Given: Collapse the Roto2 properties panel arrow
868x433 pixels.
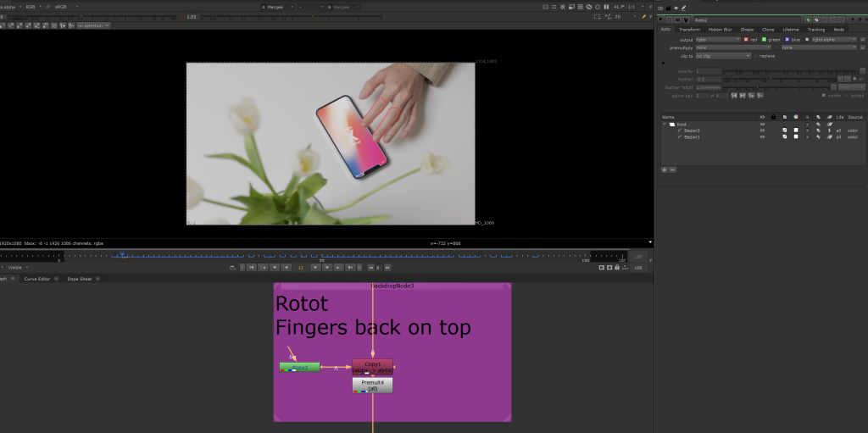Looking at the screenshot, I should pos(660,20).
